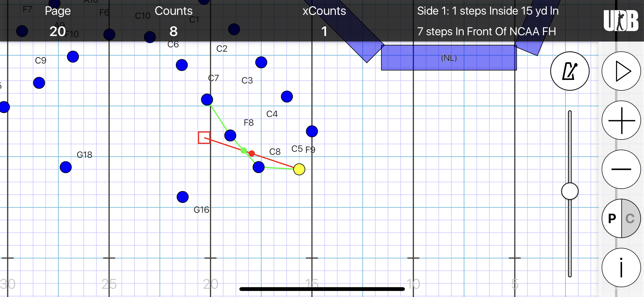
Task: Select the F8 label
Action: [x=249, y=123]
